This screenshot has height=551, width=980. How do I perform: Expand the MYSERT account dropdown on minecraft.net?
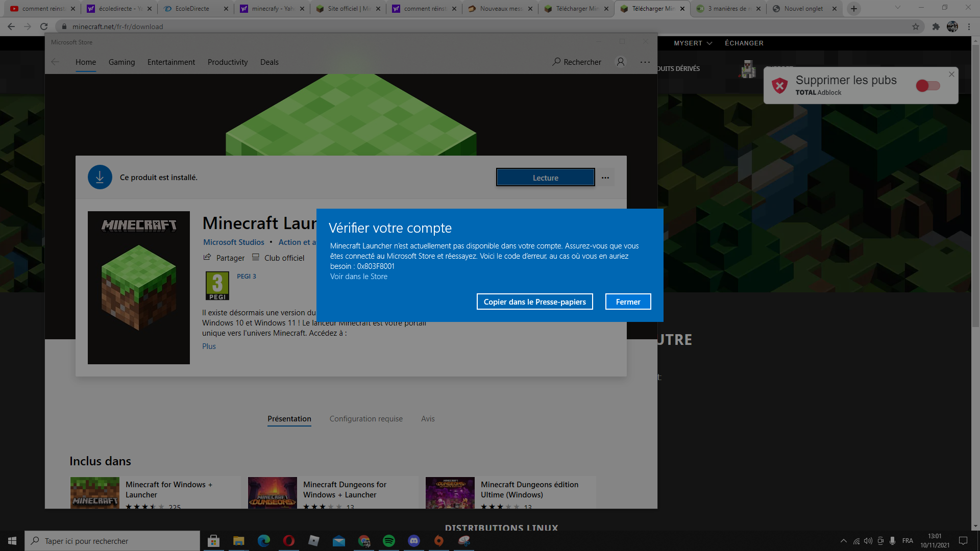693,43
